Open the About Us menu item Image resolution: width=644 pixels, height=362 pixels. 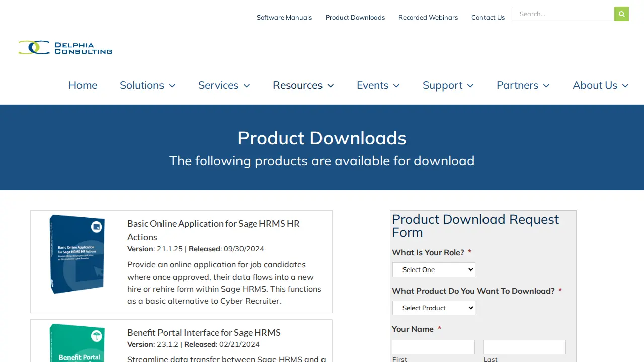595,85
